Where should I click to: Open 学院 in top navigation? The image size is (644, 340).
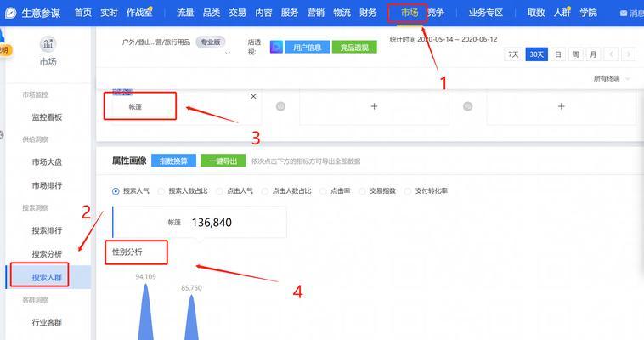pos(588,13)
